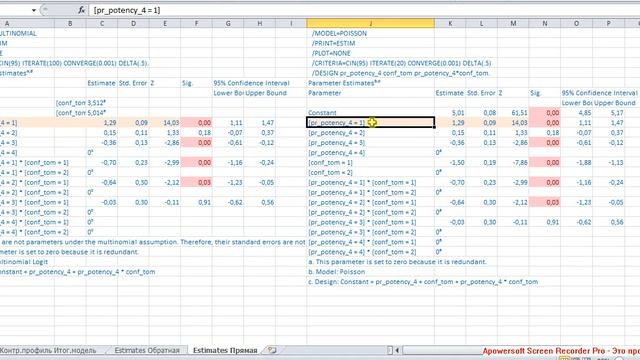Screen dimensions: 640x360
Task: Select column F header
Action: [196, 23]
